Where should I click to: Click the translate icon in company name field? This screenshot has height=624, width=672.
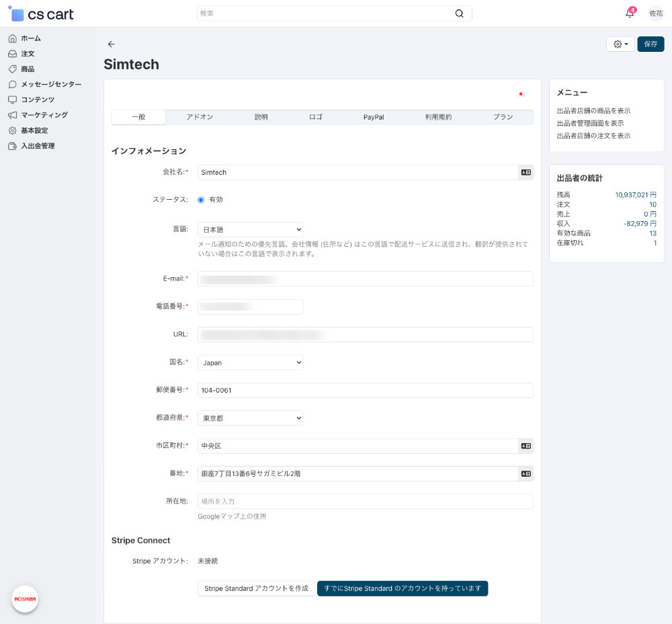pos(526,173)
